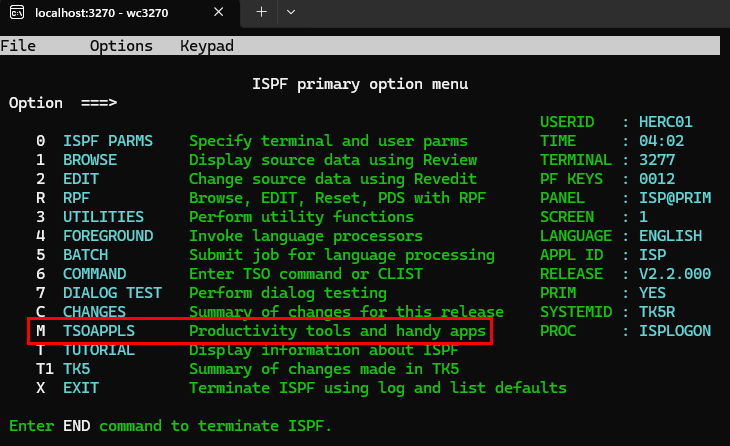The width and height of the screenshot is (730, 446).
Task: Select the FOREGROUND option label
Action: (108, 236)
